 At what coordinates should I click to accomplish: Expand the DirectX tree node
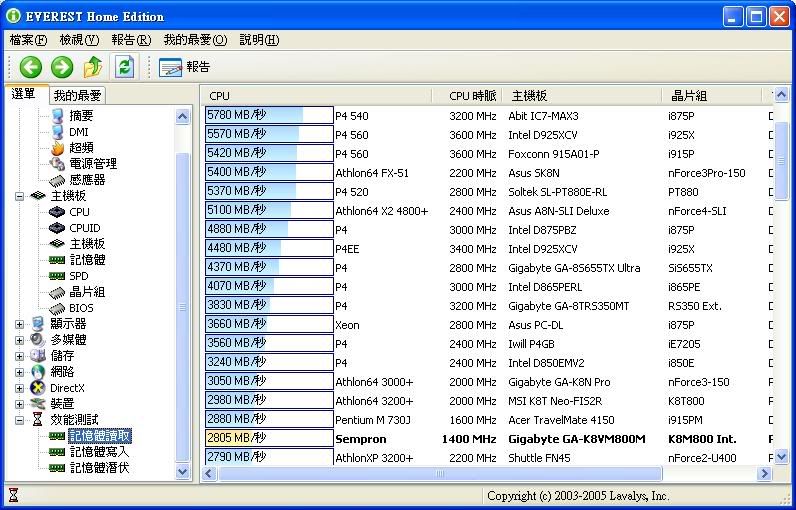point(19,388)
